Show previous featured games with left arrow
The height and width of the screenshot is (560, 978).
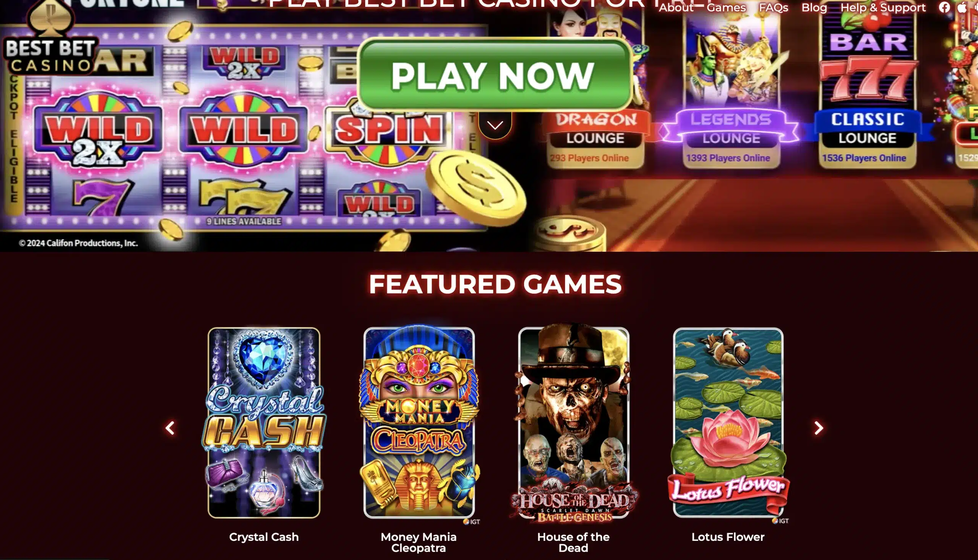click(x=170, y=428)
